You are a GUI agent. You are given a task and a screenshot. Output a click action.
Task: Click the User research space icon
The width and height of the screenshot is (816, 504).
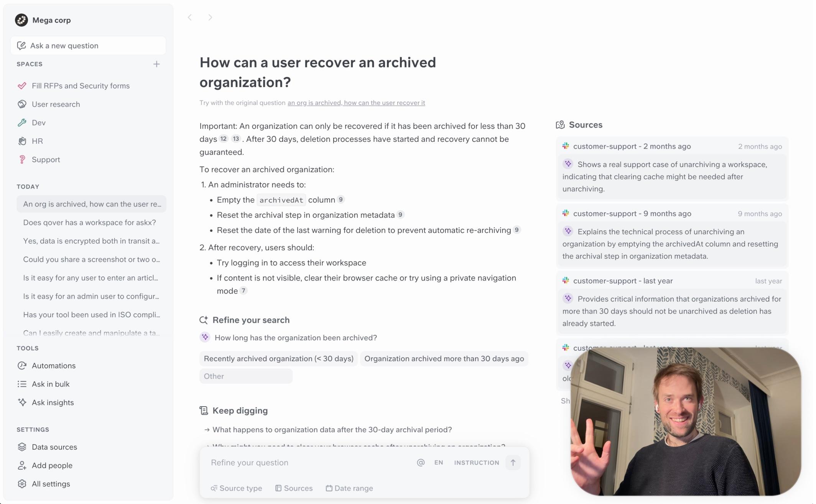tap(22, 104)
